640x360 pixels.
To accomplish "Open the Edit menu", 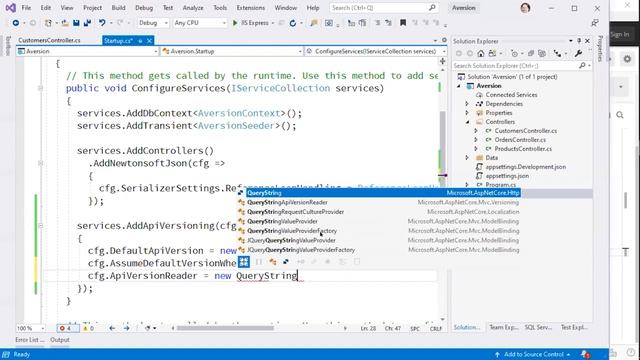I will 46,8.
